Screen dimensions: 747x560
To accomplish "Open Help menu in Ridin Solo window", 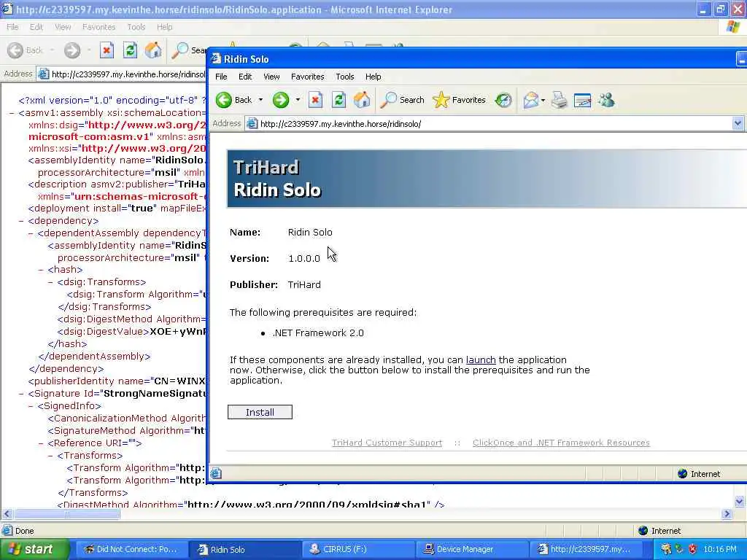I will point(373,77).
